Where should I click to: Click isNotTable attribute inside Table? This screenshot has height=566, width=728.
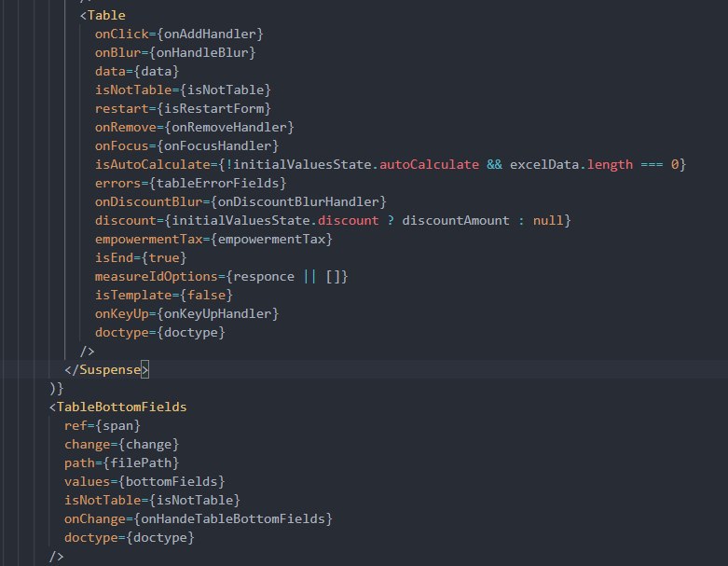pyautogui.click(x=133, y=90)
